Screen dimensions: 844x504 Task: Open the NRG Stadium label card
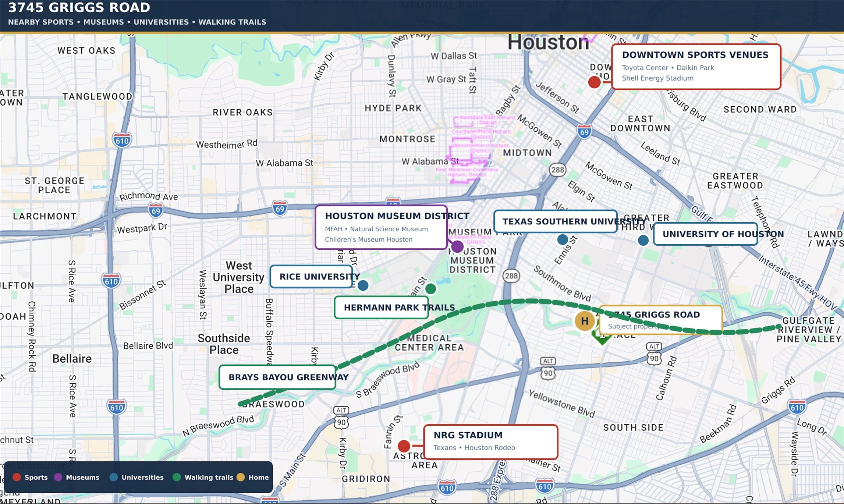pos(490,442)
